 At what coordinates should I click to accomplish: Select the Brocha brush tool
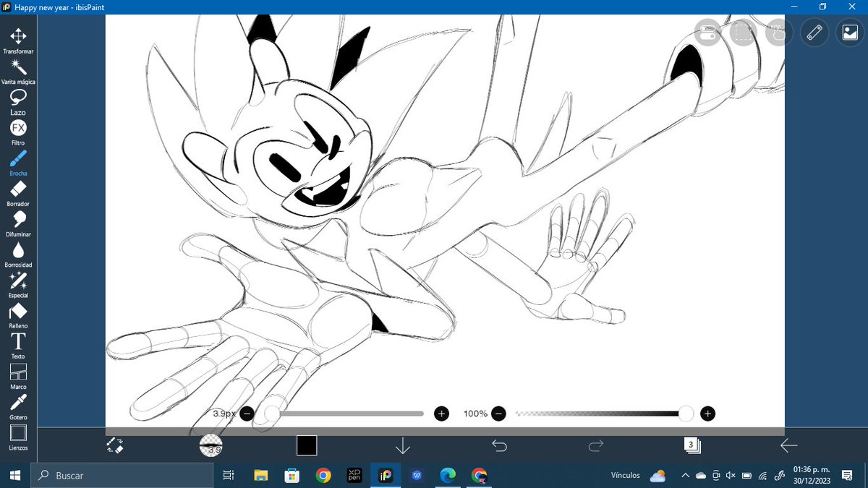point(18,163)
